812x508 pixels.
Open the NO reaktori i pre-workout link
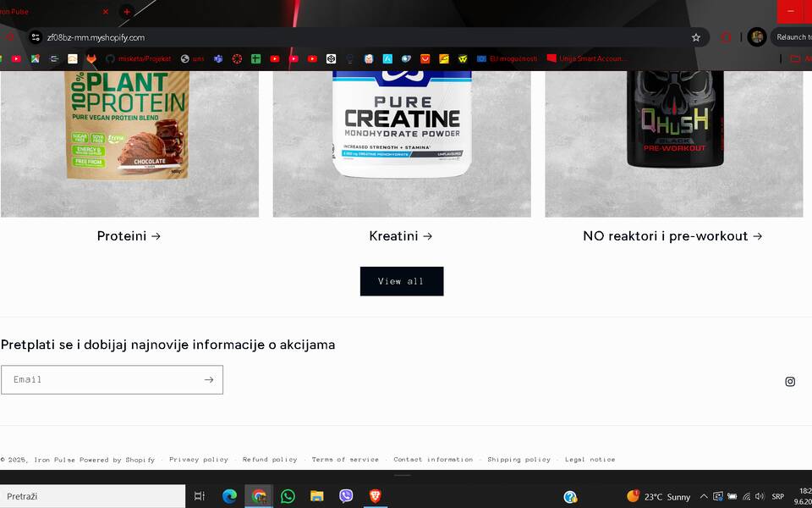pos(672,236)
